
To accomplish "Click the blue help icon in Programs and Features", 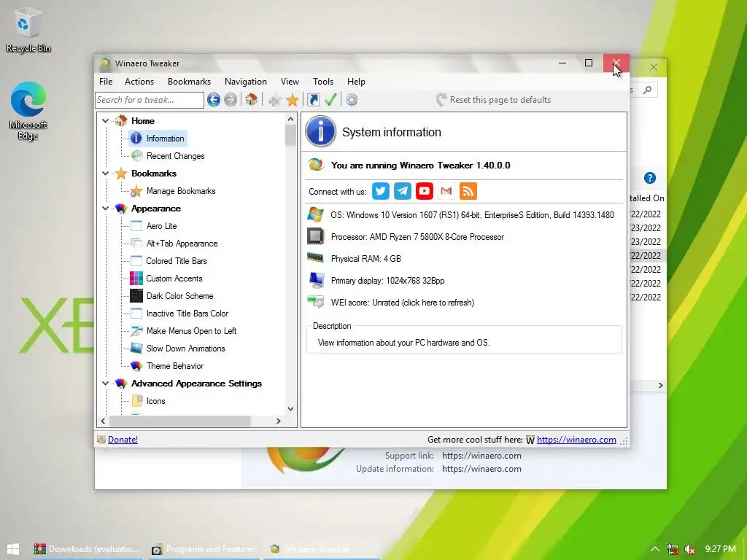I will pos(650,178).
